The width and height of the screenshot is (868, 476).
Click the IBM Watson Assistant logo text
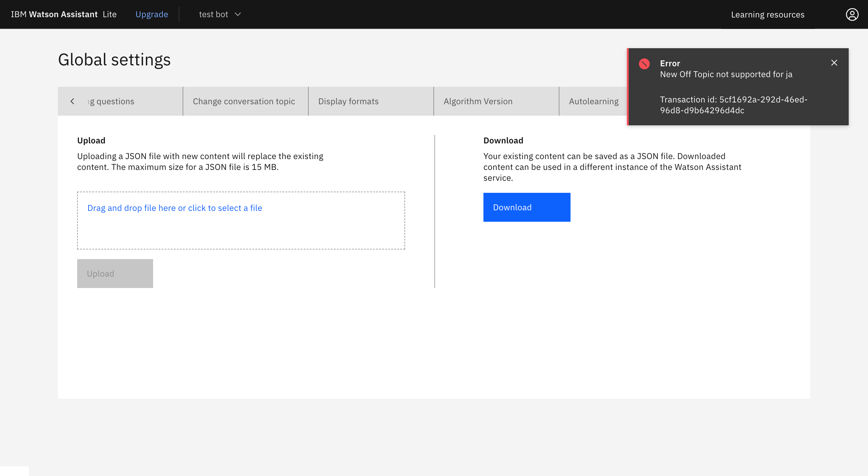click(x=54, y=14)
